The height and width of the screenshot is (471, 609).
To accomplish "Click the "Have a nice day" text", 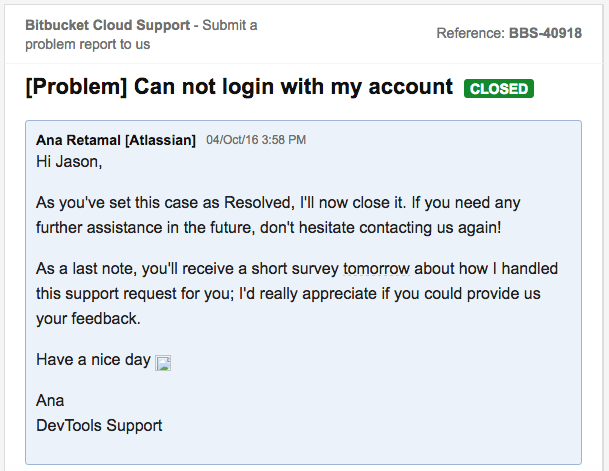I will coord(93,359).
